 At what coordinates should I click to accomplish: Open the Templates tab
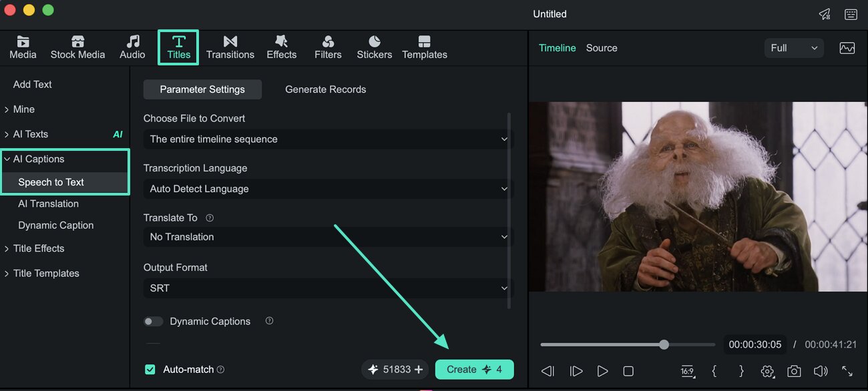point(425,47)
